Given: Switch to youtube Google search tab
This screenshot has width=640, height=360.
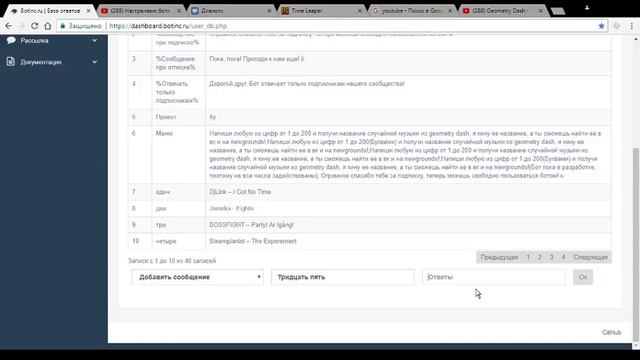Looking at the screenshot, I should pyautogui.click(x=412, y=11).
